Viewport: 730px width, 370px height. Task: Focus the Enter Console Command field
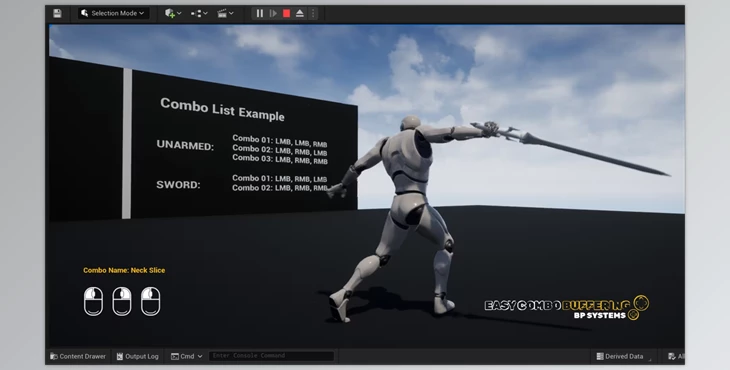click(x=271, y=356)
